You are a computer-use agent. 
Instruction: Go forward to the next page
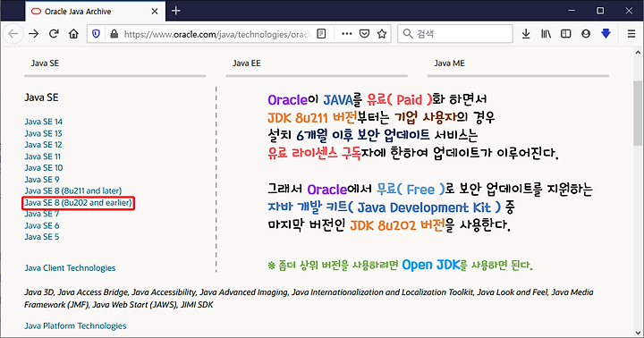point(34,34)
